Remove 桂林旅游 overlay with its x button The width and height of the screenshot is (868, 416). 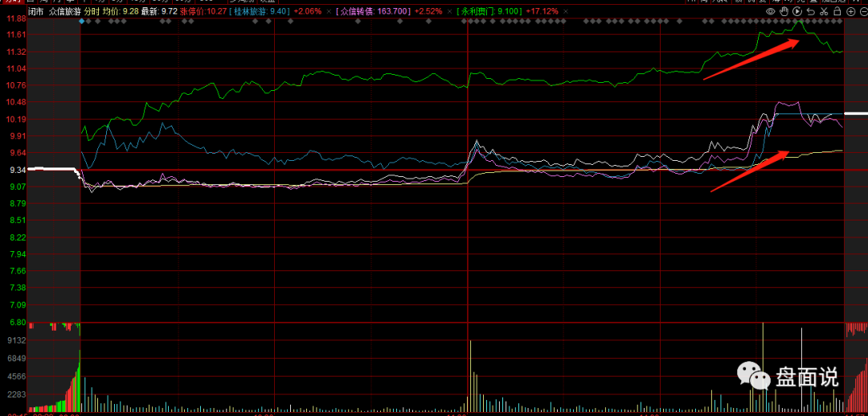tap(328, 11)
